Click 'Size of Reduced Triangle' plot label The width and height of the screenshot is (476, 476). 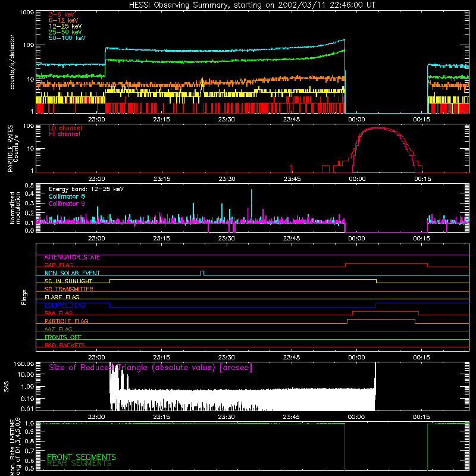pyautogui.click(x=151, y=368)
